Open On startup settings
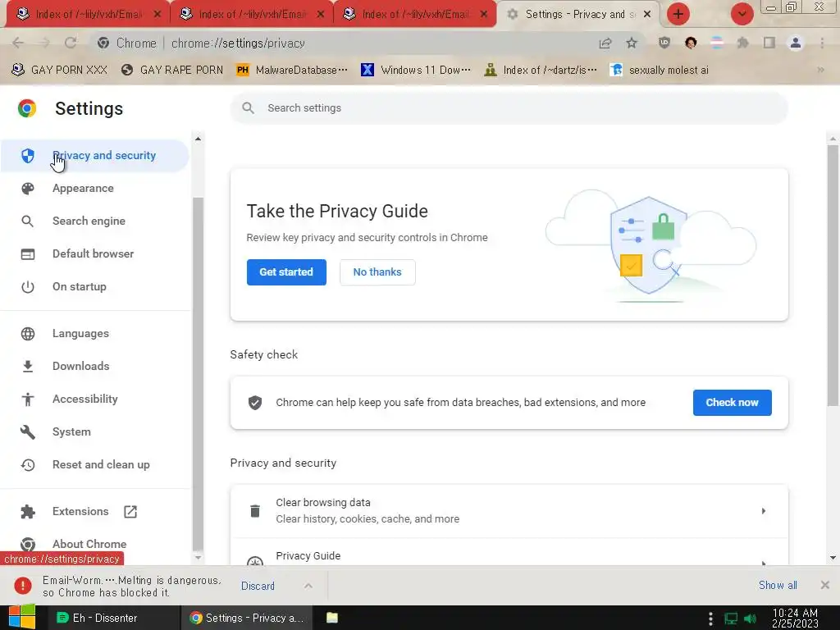The image size is (840, 630). (x=80, y=286)
